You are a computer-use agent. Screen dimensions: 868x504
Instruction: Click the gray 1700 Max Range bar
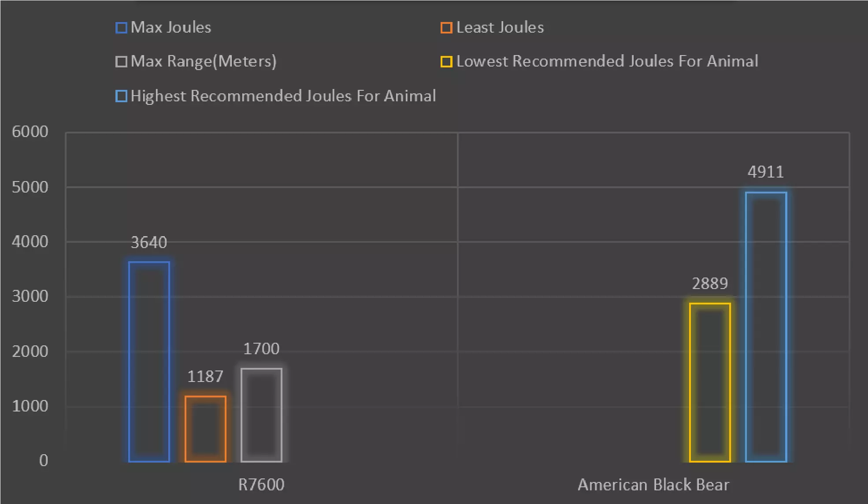(x=261, y=415)
